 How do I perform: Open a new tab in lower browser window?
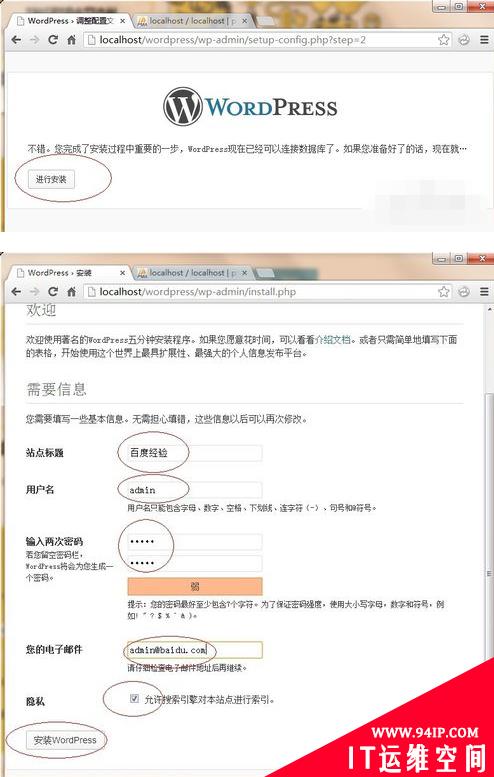tap(266, 273)
